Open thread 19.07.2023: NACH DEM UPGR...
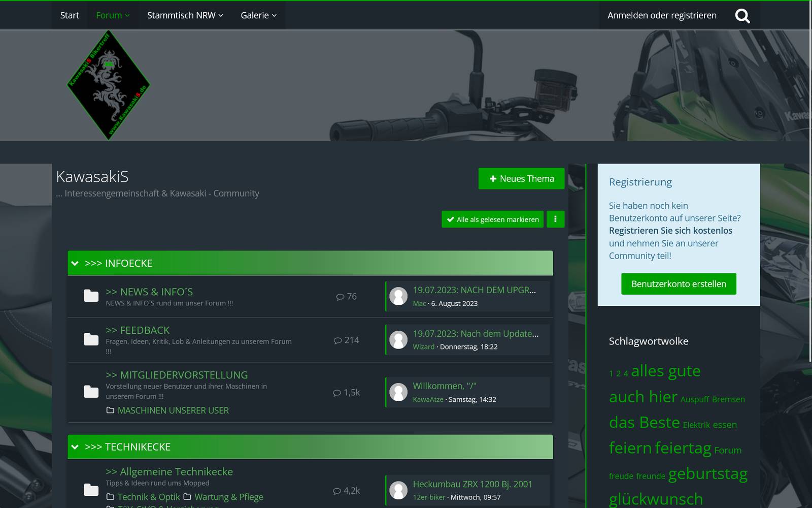 [475, 290]
